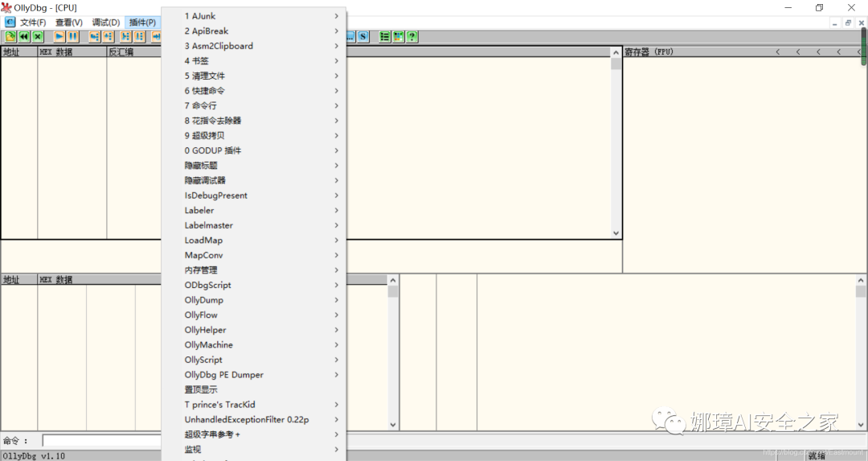Viewport: 868px width, 461px height.
Task: Click the CPU window icon in menu bar
Action: pyautogui.click(x=10, y=23)
